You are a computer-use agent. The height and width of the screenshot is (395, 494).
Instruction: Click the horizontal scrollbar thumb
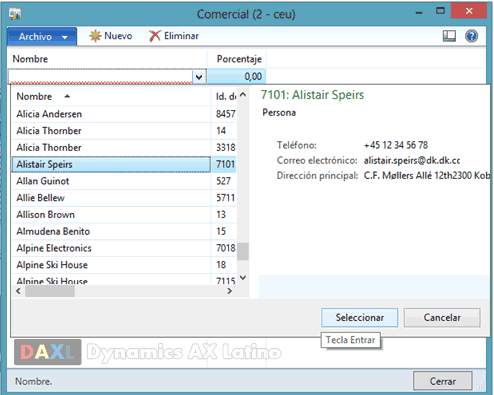point(50,291)
